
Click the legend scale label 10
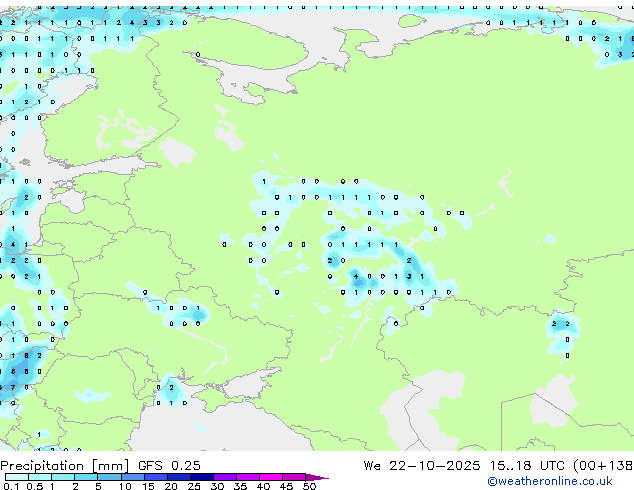(125, 486)
